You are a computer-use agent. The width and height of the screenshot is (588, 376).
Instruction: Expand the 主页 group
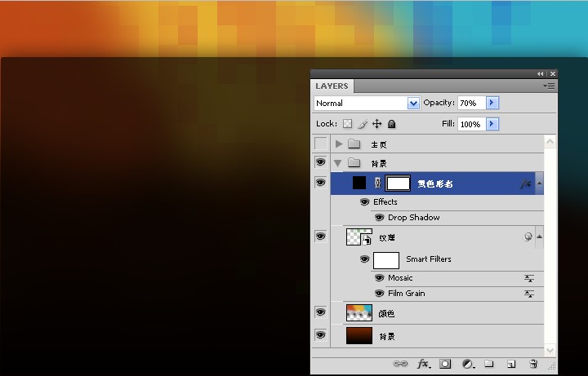coord(339,144)
